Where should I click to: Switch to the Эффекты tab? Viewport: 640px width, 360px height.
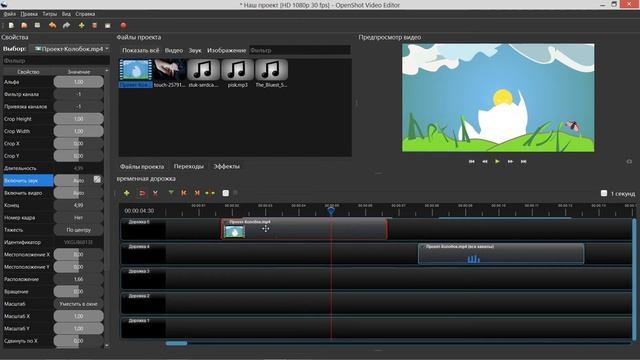coord(227,167)
